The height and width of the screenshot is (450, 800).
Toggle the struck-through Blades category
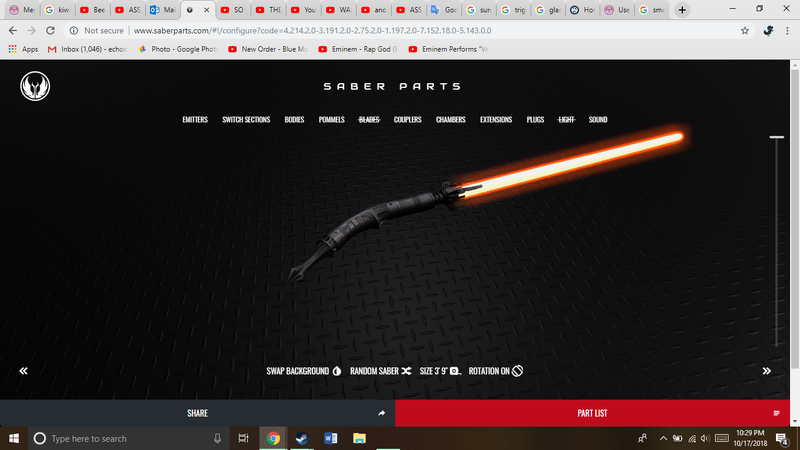(369, 120)
